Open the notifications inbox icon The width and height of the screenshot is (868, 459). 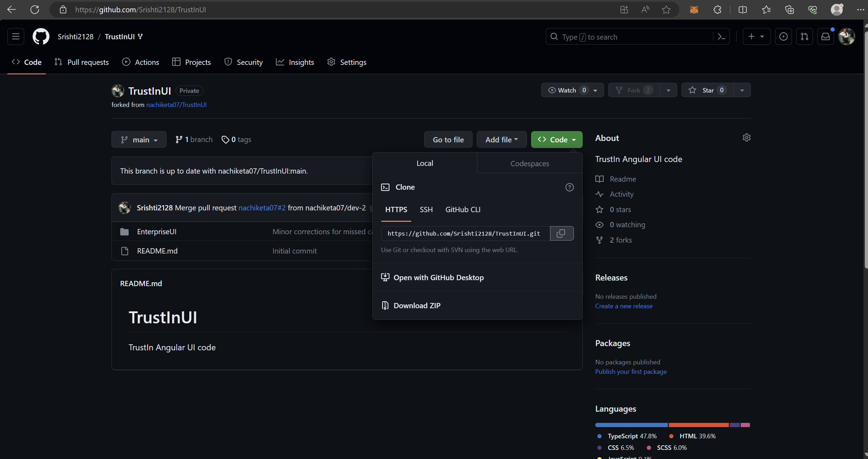tap(825, 36)
